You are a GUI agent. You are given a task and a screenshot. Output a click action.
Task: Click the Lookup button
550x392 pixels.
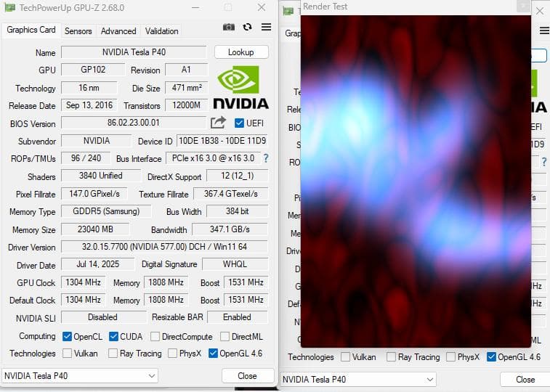[x=241, y=52]
